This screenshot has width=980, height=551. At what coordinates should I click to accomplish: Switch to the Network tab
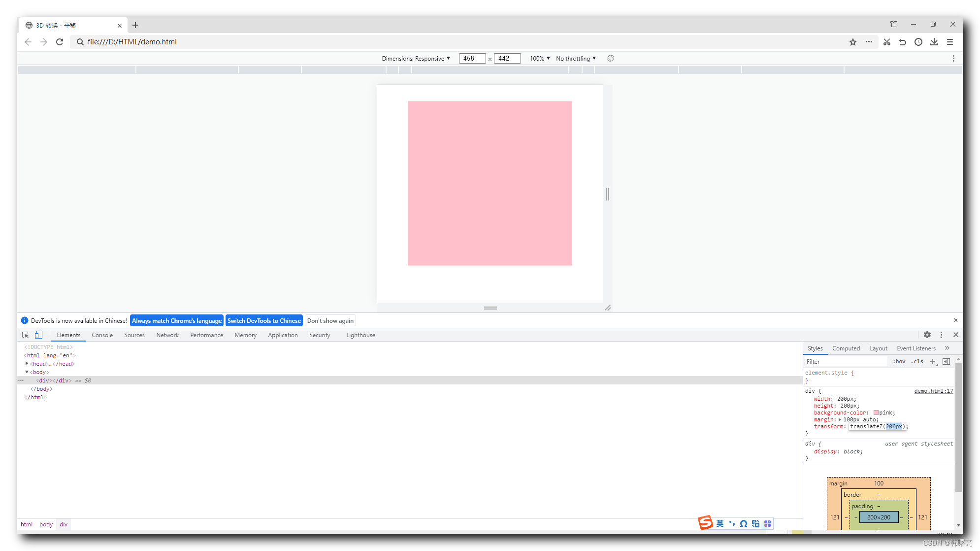(167, 335)
